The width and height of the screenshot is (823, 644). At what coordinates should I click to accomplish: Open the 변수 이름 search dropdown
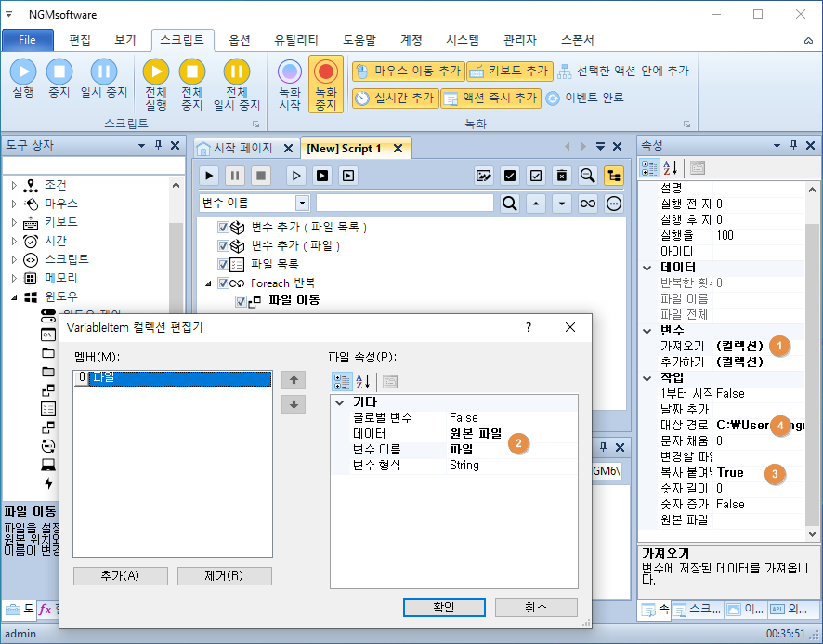tap(302, 204)
